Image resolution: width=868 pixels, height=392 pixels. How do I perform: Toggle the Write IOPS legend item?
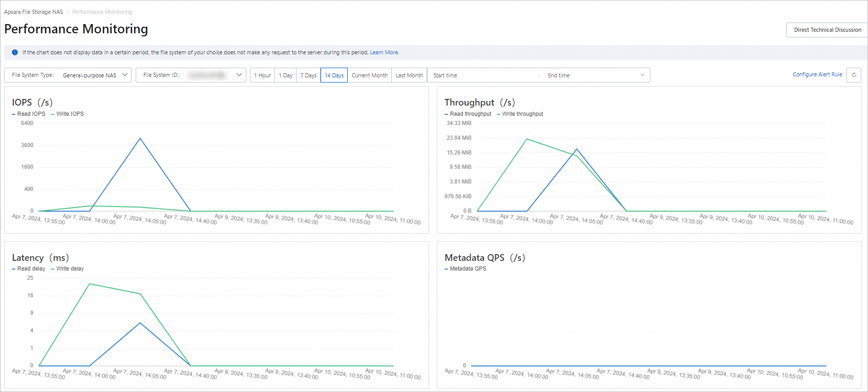pyautogui.click(x=67, y=114)
